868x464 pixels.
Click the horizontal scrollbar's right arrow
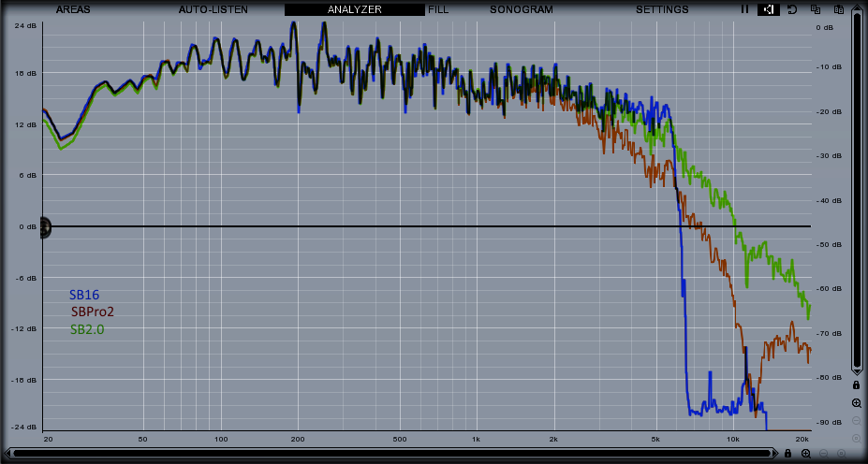pyautogui.click(x=774, y=454)
